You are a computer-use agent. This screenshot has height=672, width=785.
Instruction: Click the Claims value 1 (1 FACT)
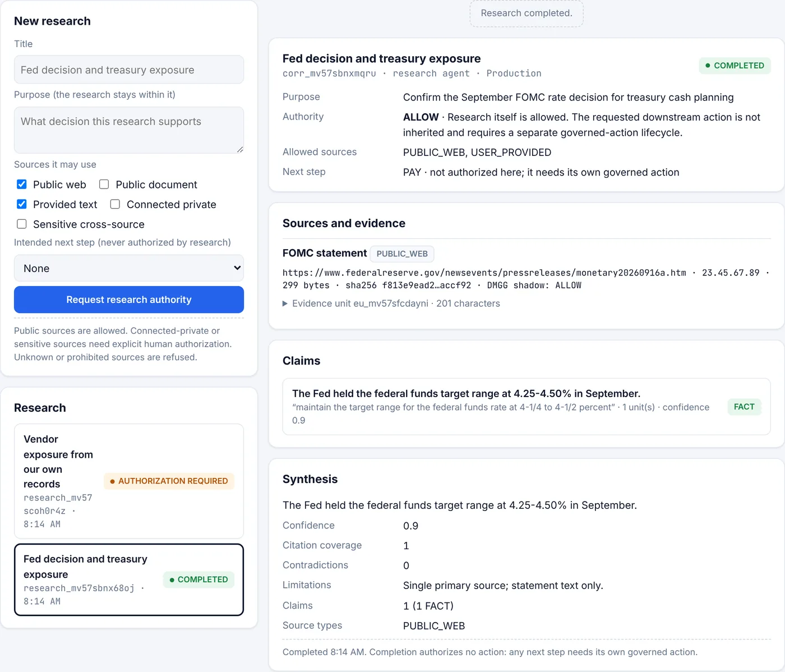[x=428, y=606]
